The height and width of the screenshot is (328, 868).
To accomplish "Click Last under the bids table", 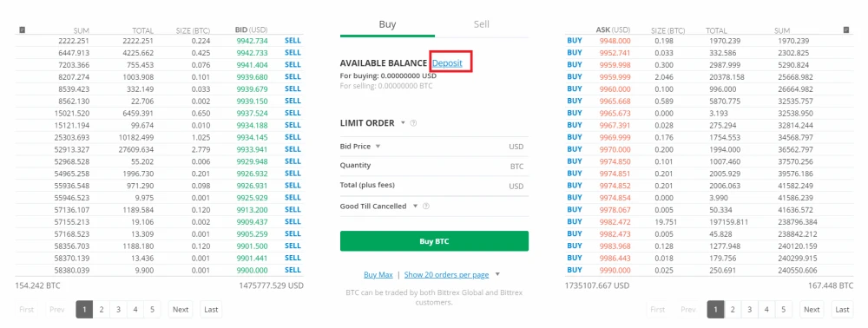I will [x=211, y=310].
